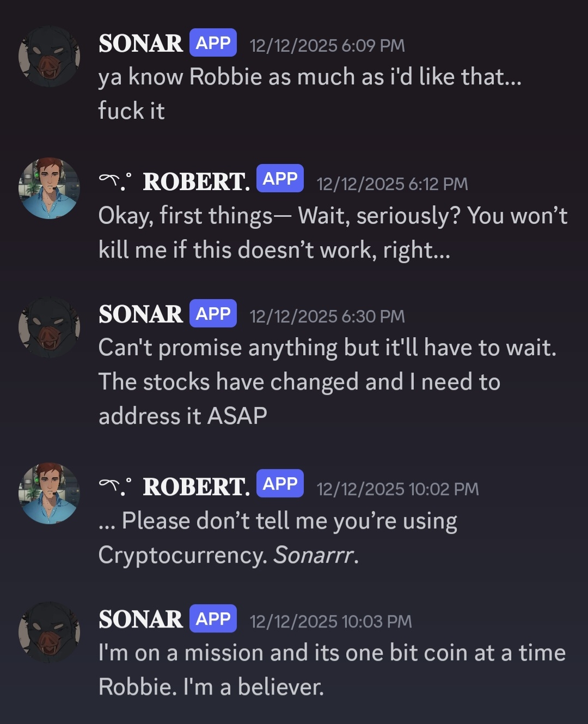This screenshot has width=588, height=724.
Task: Click SONAR's avatar on the 10:03 PM message
Action: pos(49,632)
